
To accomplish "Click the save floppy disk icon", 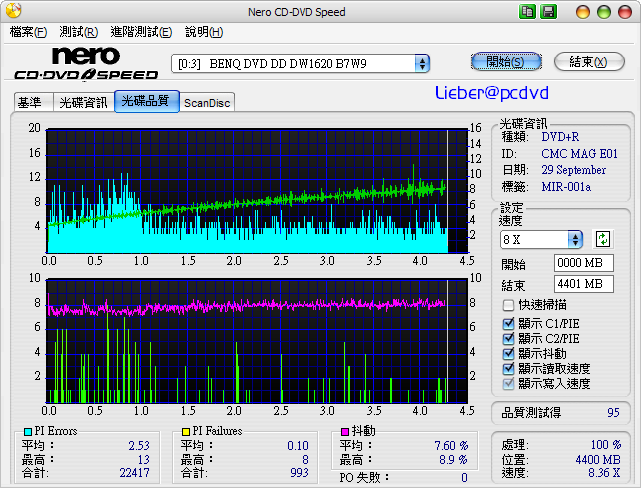I will [x=548, y=11].
